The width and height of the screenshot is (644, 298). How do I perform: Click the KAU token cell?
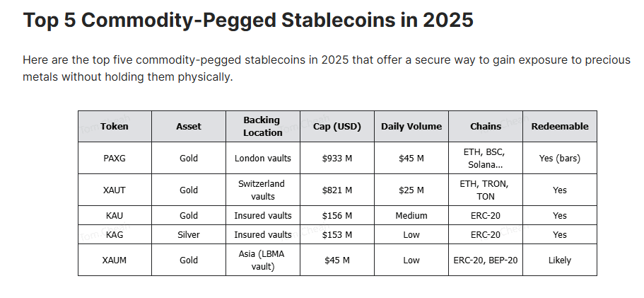coord(115,216)
